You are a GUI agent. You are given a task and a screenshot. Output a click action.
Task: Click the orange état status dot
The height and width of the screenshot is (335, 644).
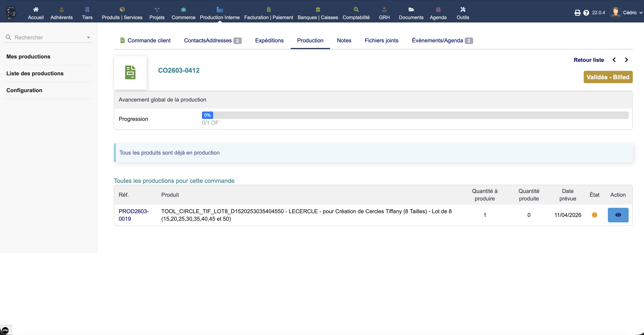tap(595, 215)
